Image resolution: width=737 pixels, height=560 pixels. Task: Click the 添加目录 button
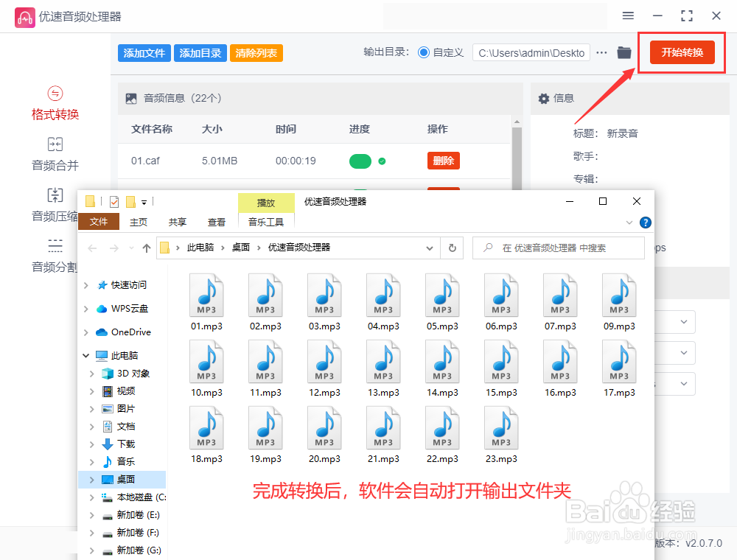click(x=200, y=53)
